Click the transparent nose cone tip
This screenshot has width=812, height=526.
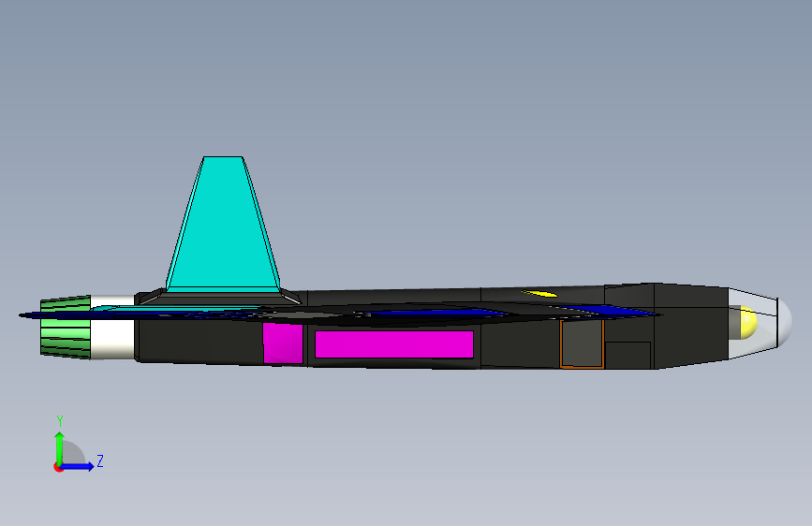[x=785, y=323]
